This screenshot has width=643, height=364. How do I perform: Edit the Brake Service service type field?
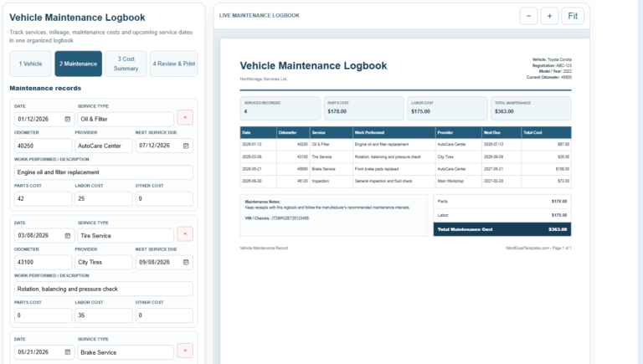point(126,352)
